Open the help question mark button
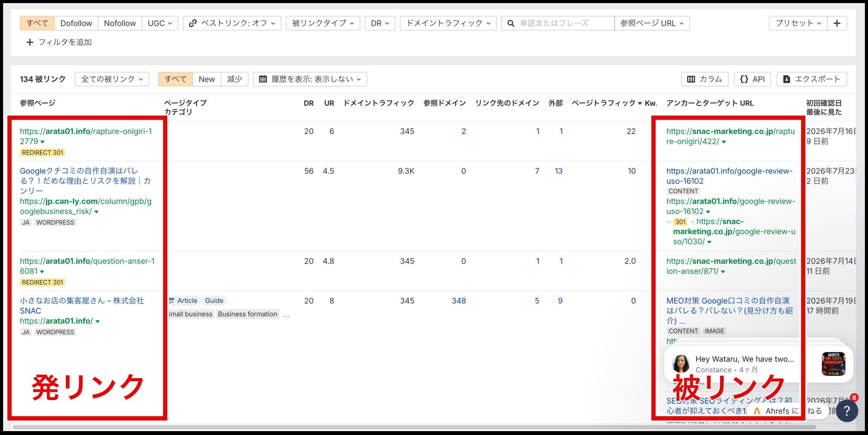The width and height of the screenshot is (868, 435). 847,411
